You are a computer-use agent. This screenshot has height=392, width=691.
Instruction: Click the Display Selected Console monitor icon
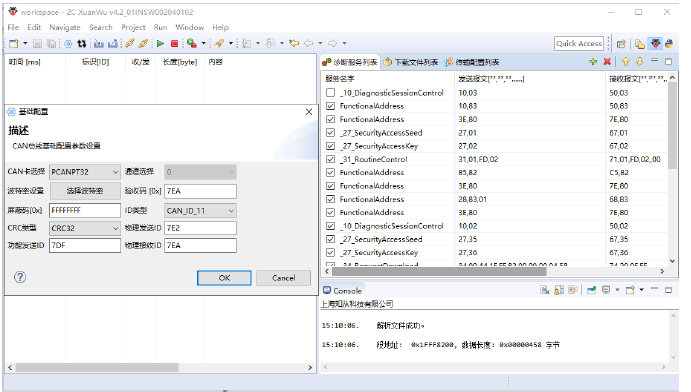tap(606, 290)
